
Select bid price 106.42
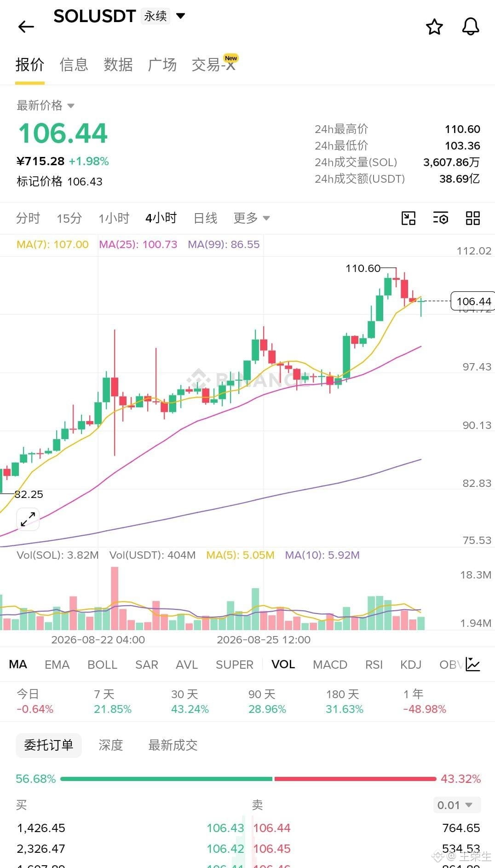[225, 849]
